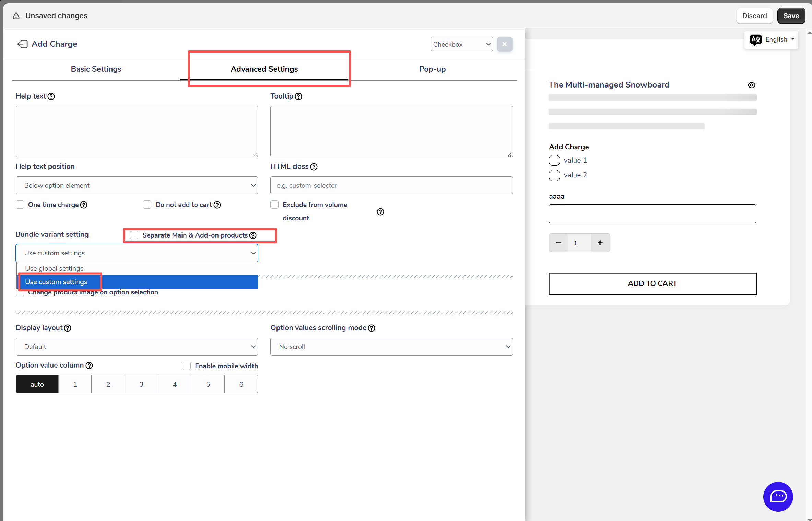Enable mobile width checkbox
This screenshot has height=521, width=812.
[187, 366]
